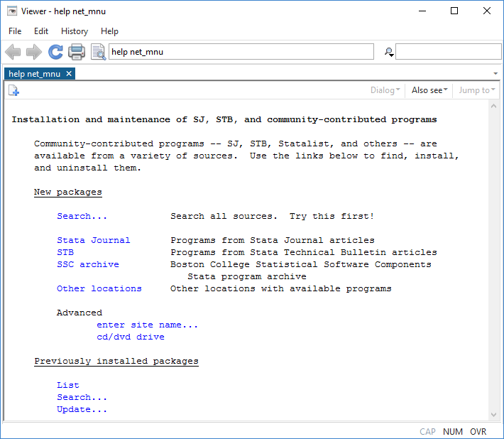Click 'Other locations with available programs' text
504x439 pixels.
click(281, 288)
